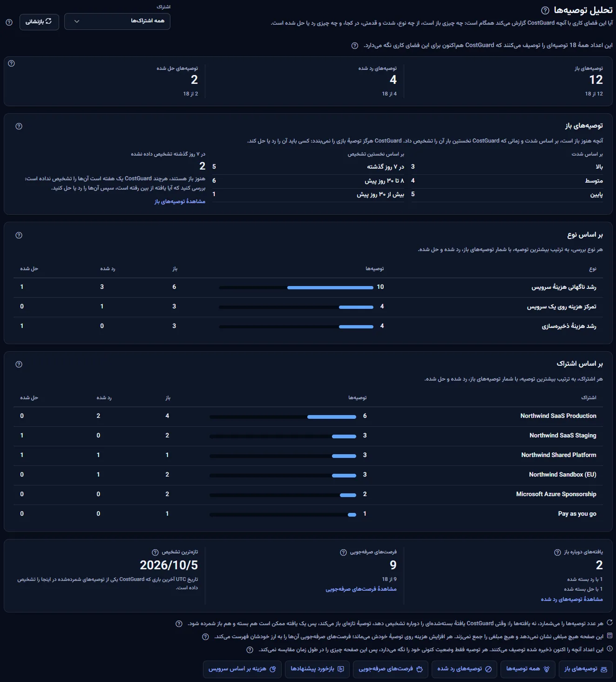Click the progress bar for رشد ناگهانی هزینهٔ سرویس

296,288
